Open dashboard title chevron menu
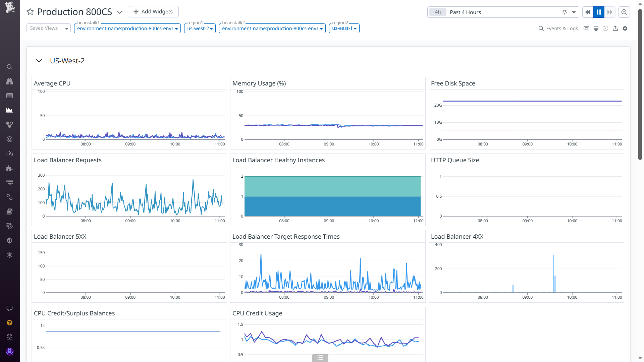Screen dimensions: 644x362 coord(120,12)
